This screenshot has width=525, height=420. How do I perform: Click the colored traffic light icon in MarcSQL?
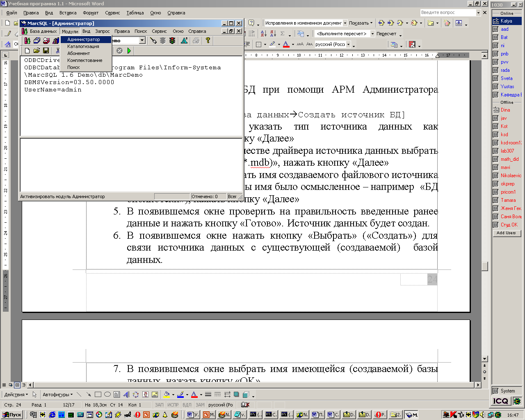pos(172,40)
